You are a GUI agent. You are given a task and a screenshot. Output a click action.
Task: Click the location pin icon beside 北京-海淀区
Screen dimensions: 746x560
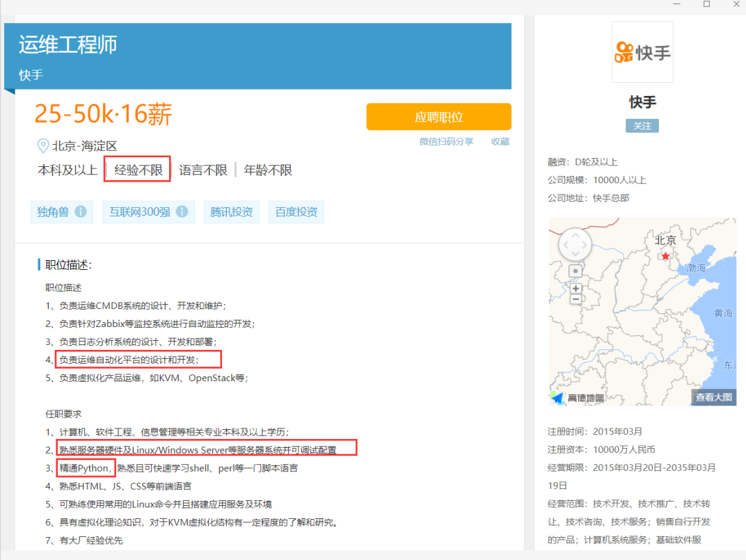pos(43,145)
